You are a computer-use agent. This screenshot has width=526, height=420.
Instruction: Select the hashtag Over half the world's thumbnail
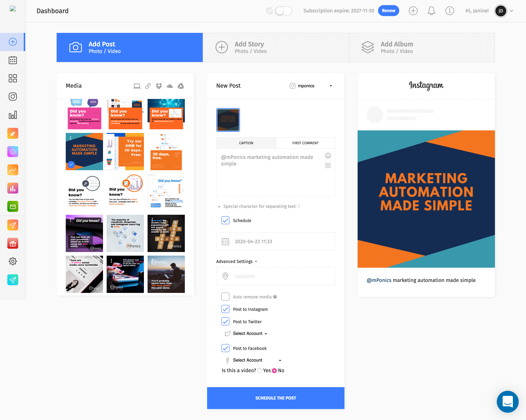pos(166,233)
